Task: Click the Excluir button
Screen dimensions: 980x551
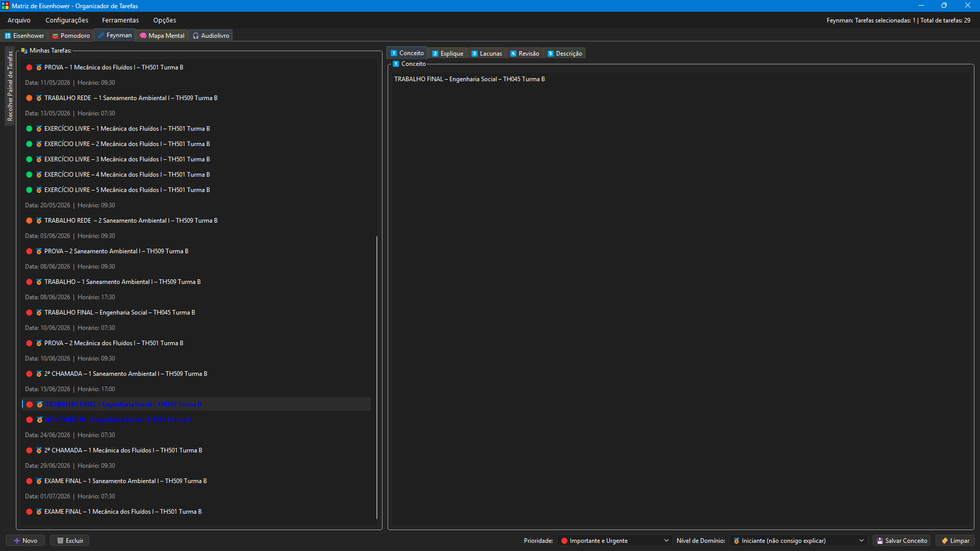Action: point(70,541)
